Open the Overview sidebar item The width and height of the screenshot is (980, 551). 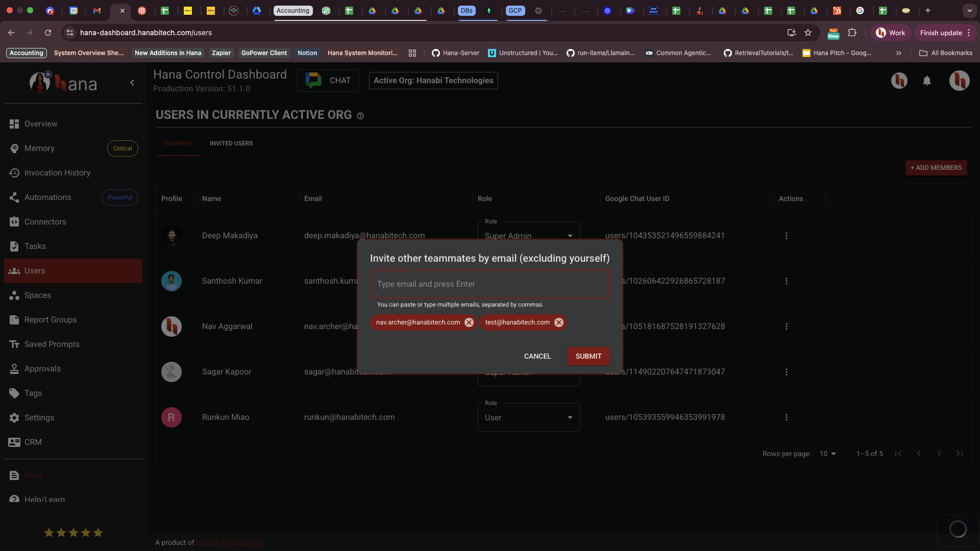point(73,124)
